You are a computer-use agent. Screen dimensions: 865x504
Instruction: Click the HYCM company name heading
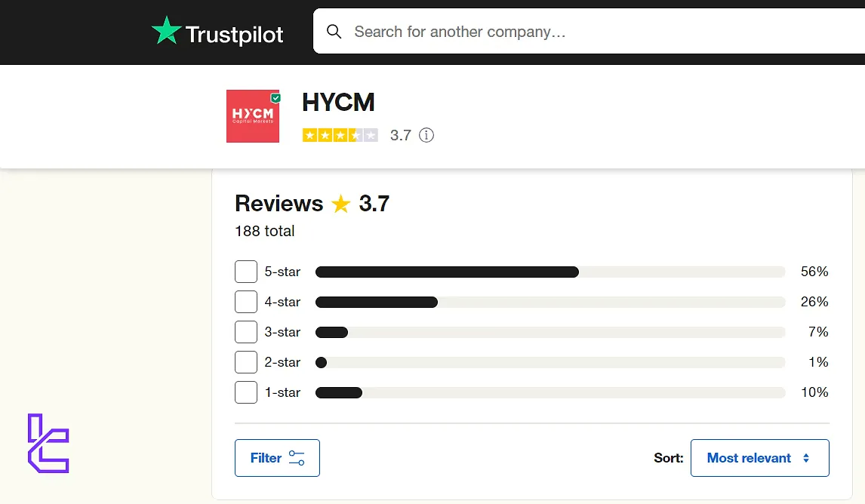338,102
